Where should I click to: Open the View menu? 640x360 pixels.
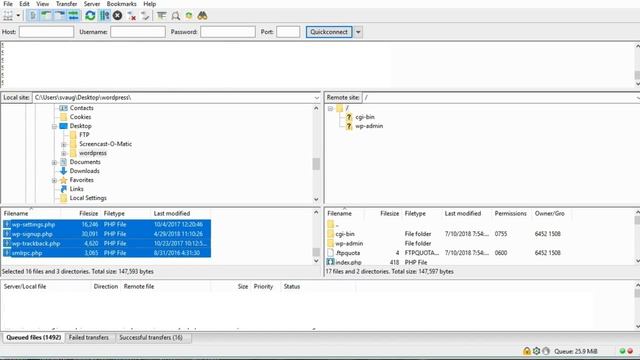(x=42, y=4)
